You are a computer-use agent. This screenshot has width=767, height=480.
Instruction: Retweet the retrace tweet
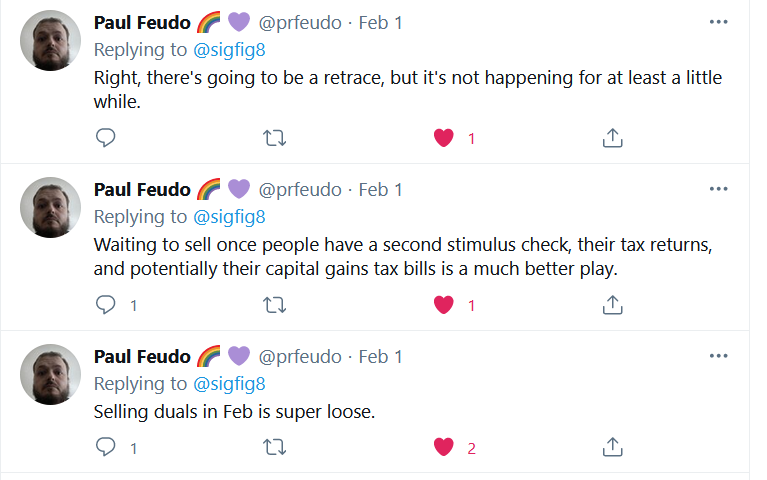274,138
